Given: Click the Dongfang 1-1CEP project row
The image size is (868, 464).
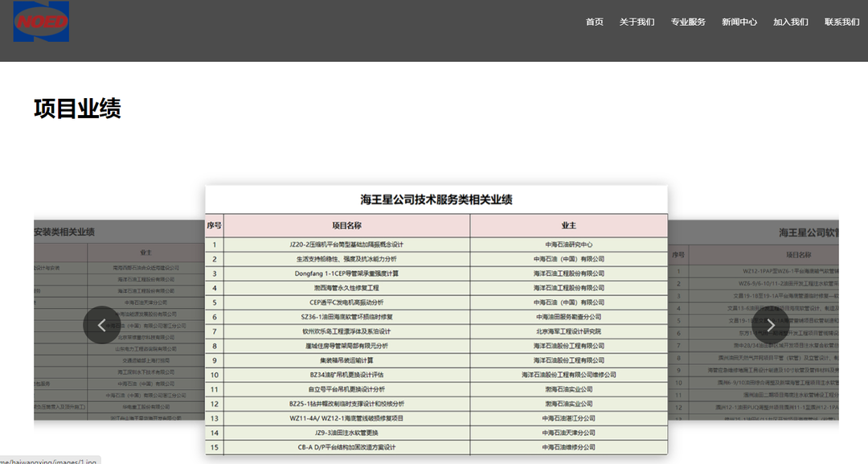Looking at the screenshot, I should coord(346,273).
